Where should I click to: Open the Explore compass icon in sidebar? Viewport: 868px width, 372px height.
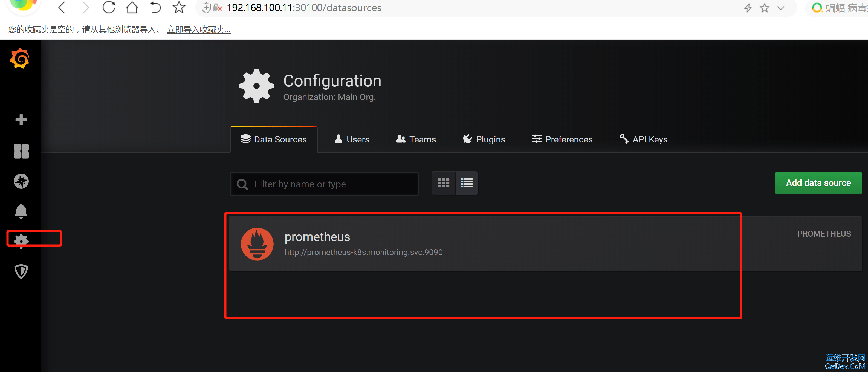[21, 181]
